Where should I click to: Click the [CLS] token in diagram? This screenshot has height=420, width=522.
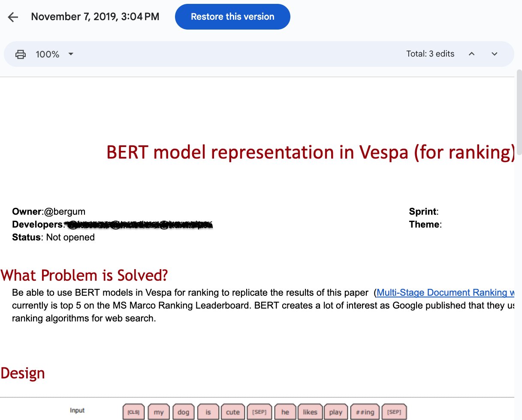pos(133,412)
